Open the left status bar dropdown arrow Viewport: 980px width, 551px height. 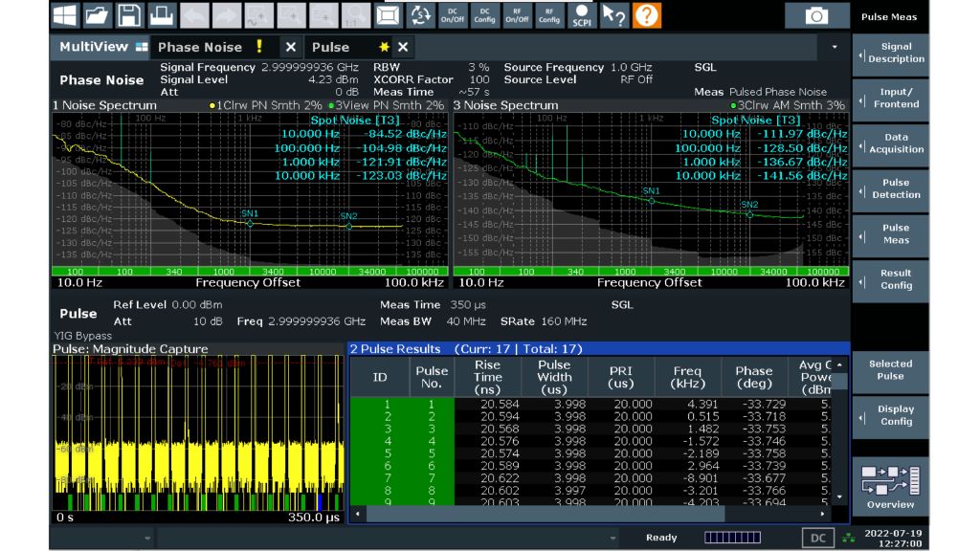(x=147, y=539)
